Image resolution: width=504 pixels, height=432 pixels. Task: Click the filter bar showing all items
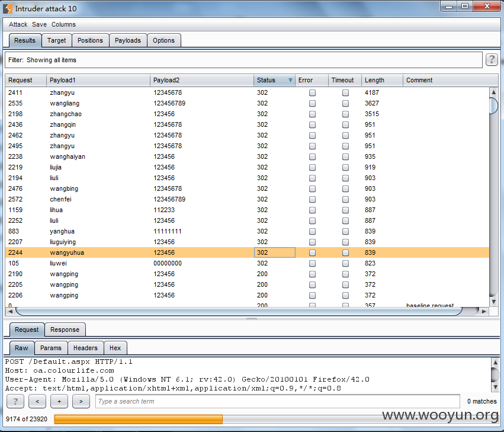(243, 60)
